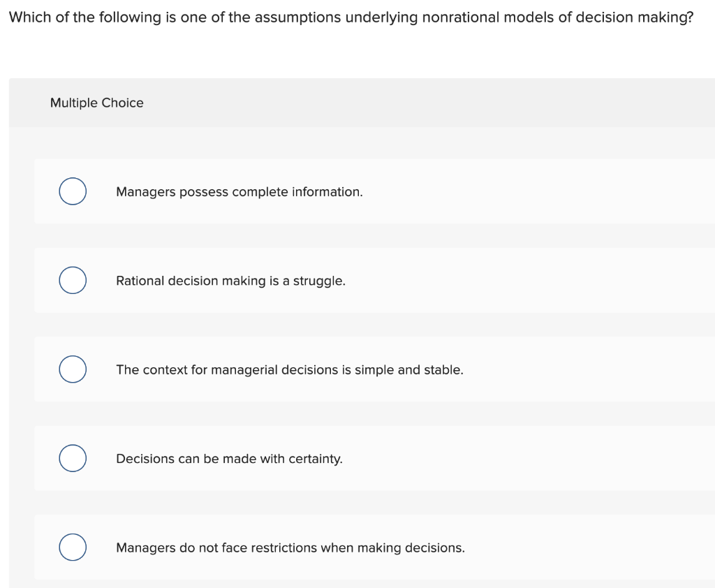
Task: Click the answer text 'Rational decision making is a struggle'
Action: [230, 281]
